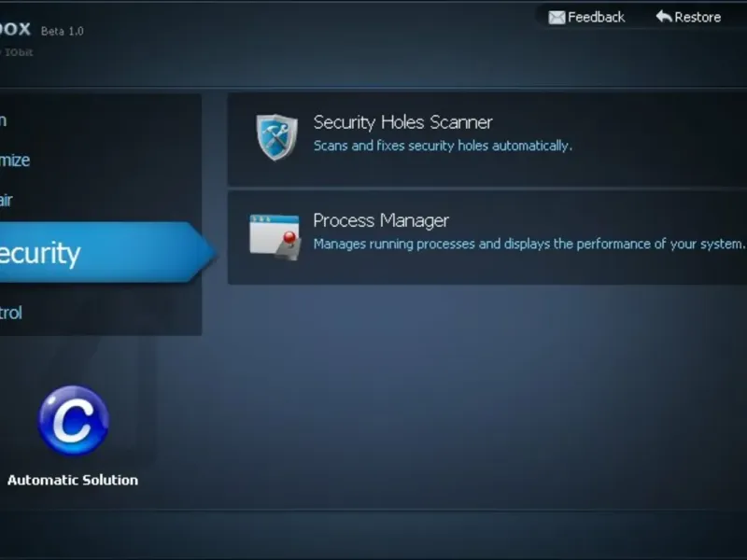Click the Automatic Solution label
The image size is (747, 560).
73,480
